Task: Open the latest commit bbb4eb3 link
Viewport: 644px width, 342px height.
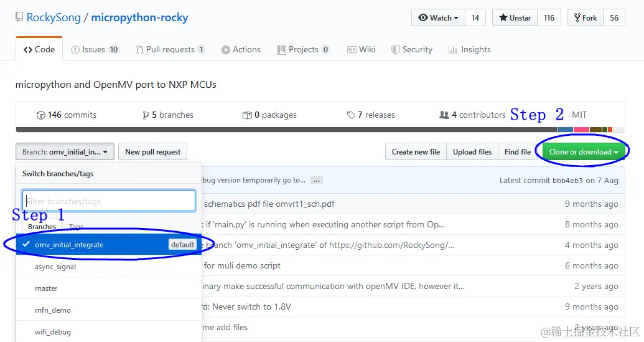Action: coord(567,181)
